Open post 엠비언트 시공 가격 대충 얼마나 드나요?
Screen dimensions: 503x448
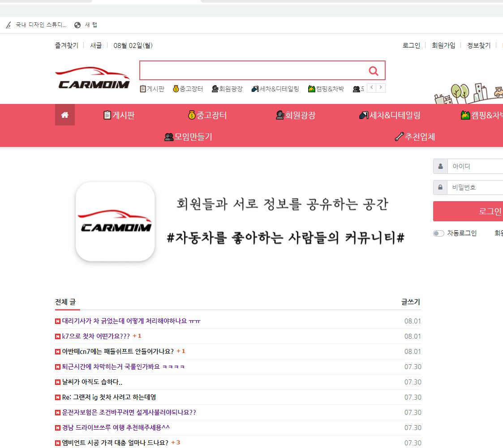point(115,443)
